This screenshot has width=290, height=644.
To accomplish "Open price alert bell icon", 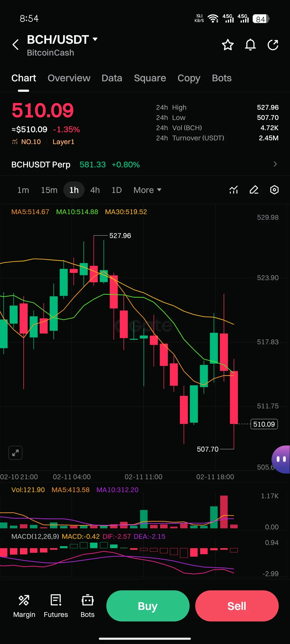I will pos(250,45).
